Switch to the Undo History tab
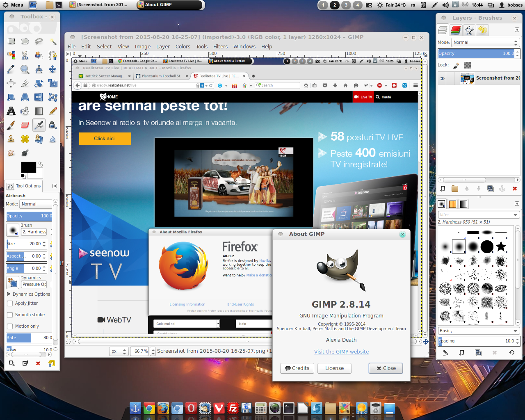Viewport: 525px width, 420px height. tap(482, 30)
